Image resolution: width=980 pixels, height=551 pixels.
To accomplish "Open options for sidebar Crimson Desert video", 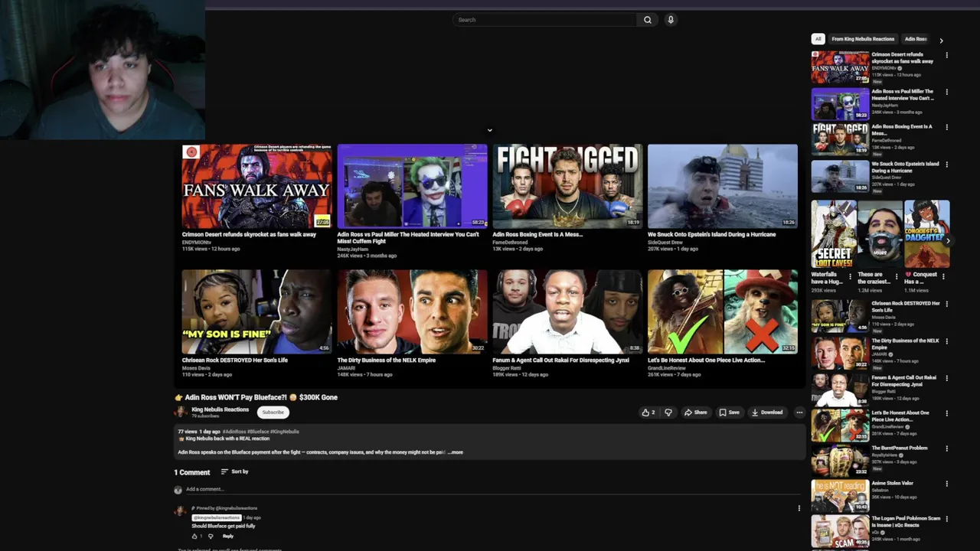I will (x=947, y=55).
